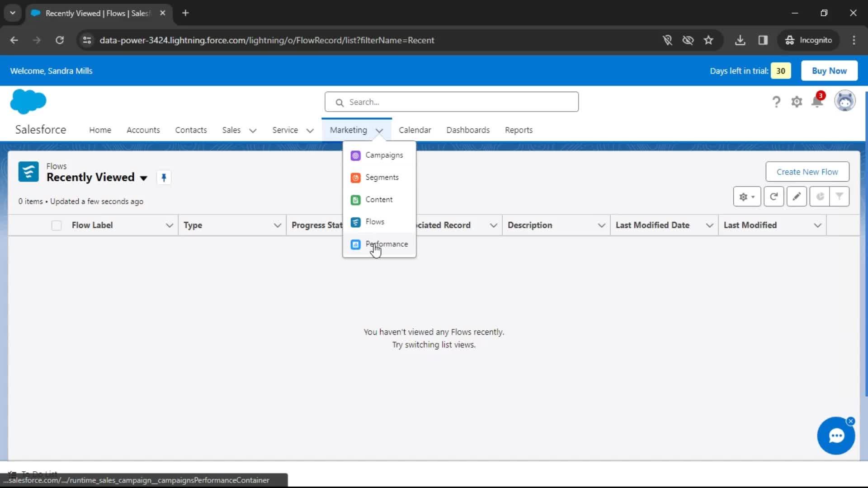The image size is (868, 488).
Task: Click the browser address bar URL
Action: click(x=267, y=40)
